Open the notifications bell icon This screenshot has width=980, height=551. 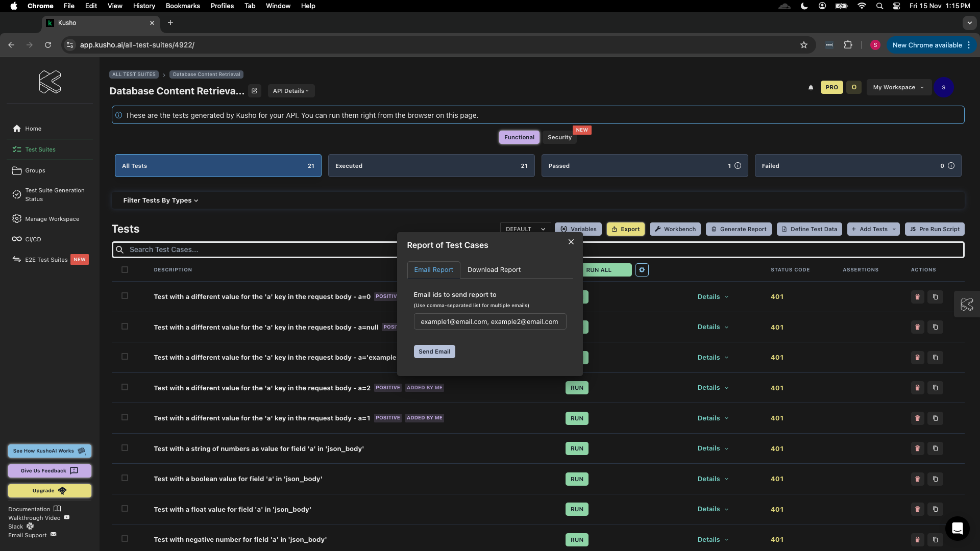(x=811, y=87)
